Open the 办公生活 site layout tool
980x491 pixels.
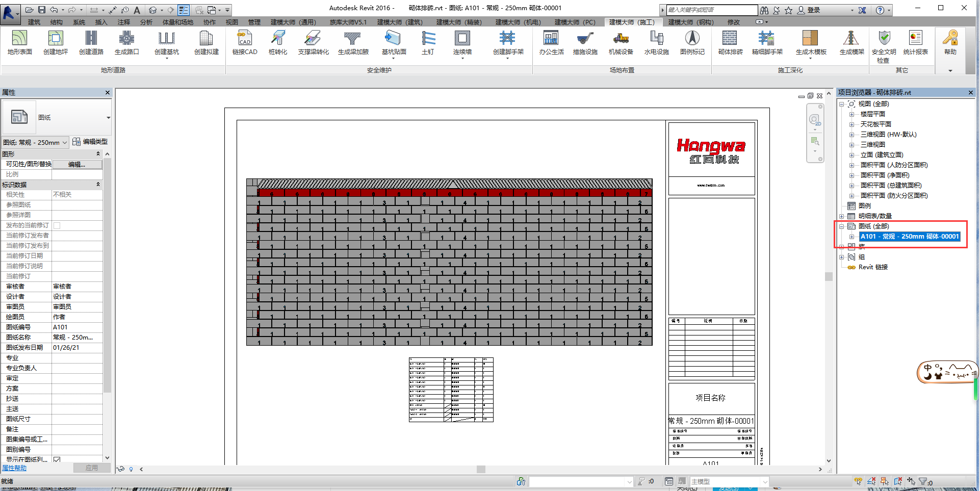[x=551, y=43]
